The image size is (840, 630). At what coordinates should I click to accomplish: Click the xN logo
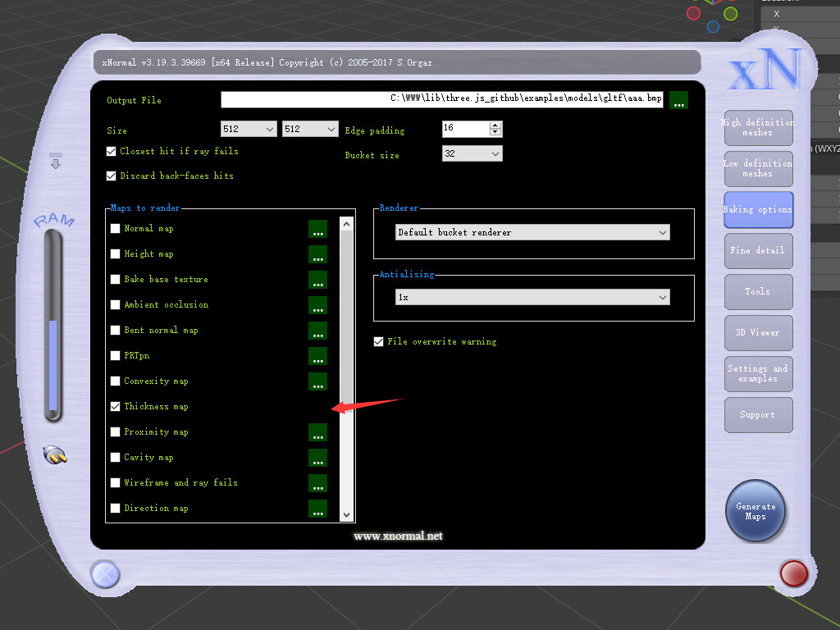766,70
